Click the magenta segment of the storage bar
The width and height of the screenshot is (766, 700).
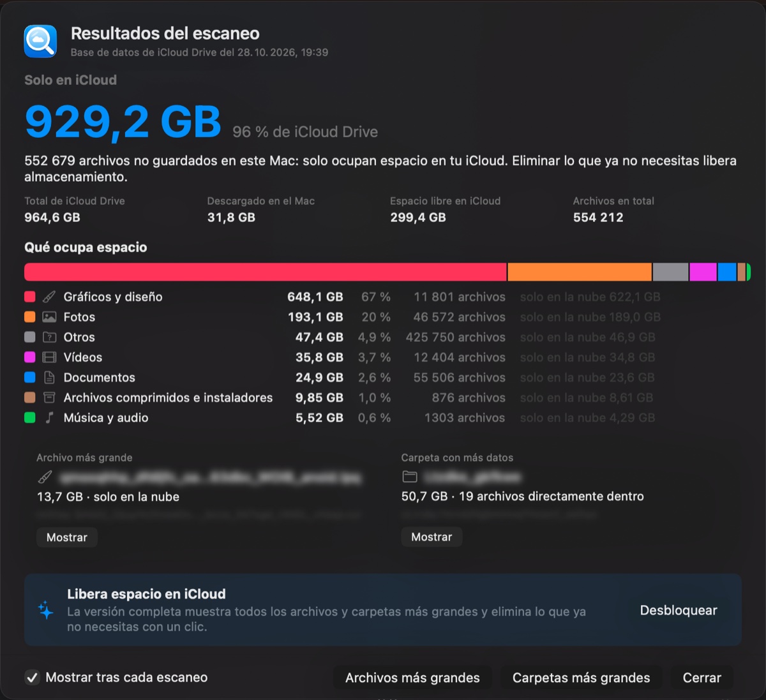pos(703,272)
